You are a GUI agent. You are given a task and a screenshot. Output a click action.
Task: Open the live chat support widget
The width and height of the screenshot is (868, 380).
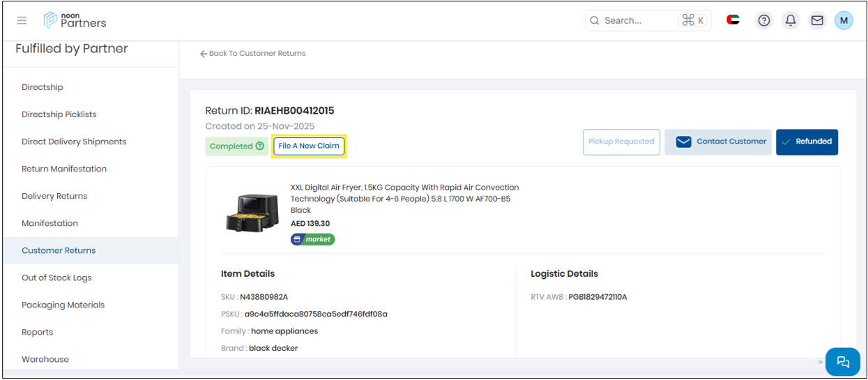pyautogui.click(x=842, y=361)
